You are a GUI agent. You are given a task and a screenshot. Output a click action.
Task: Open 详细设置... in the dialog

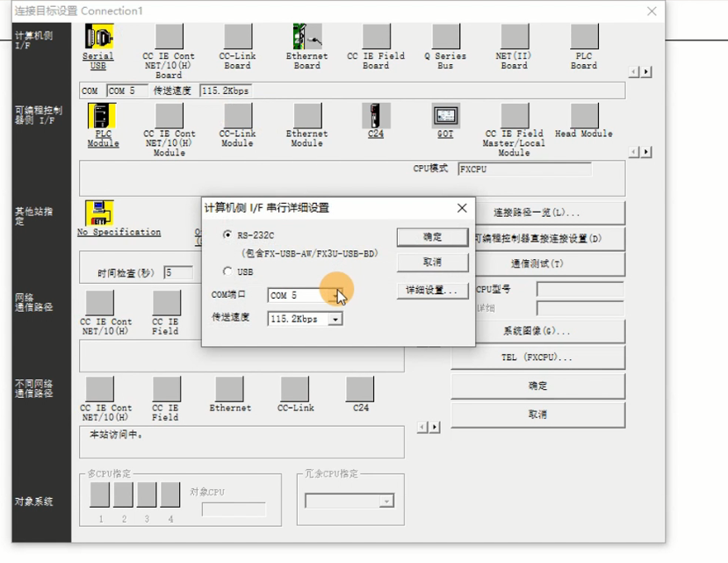[432, 290]
